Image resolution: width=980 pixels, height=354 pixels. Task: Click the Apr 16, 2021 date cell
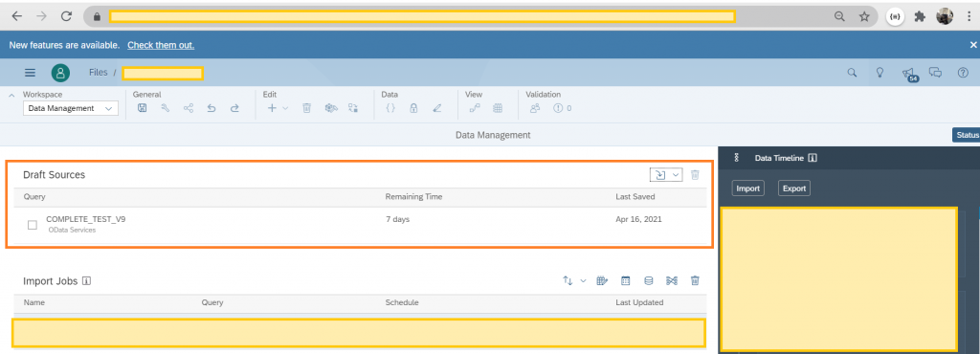[x=638, y=219]
